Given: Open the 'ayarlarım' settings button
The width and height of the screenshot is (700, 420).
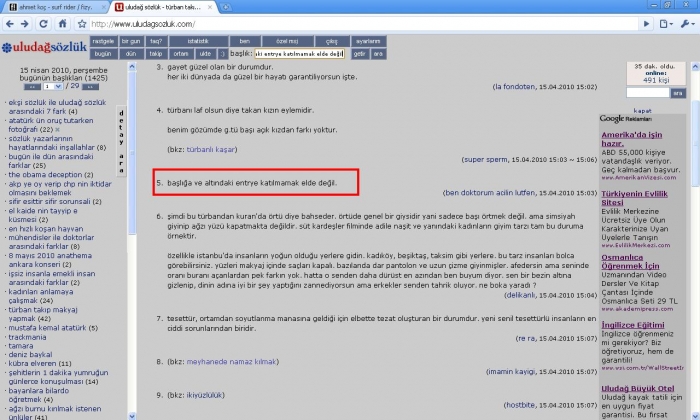Looking at the screenshot, I should click(368, 41).
